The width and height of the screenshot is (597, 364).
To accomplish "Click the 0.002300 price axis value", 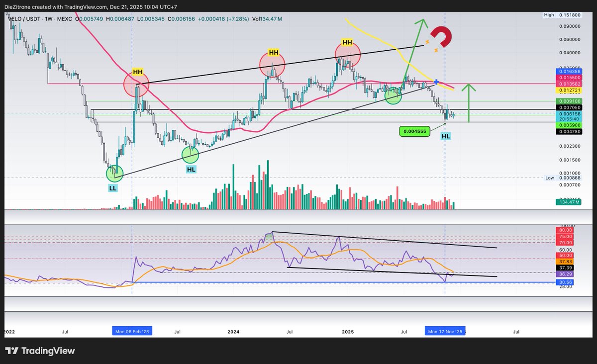I will [x=569, y=146].
